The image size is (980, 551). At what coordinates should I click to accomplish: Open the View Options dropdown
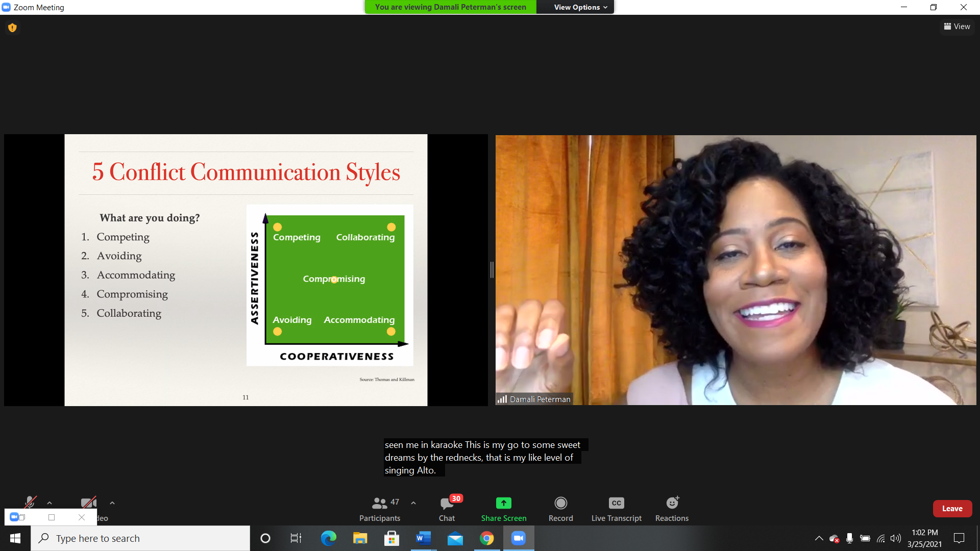(x=580, y=7)
